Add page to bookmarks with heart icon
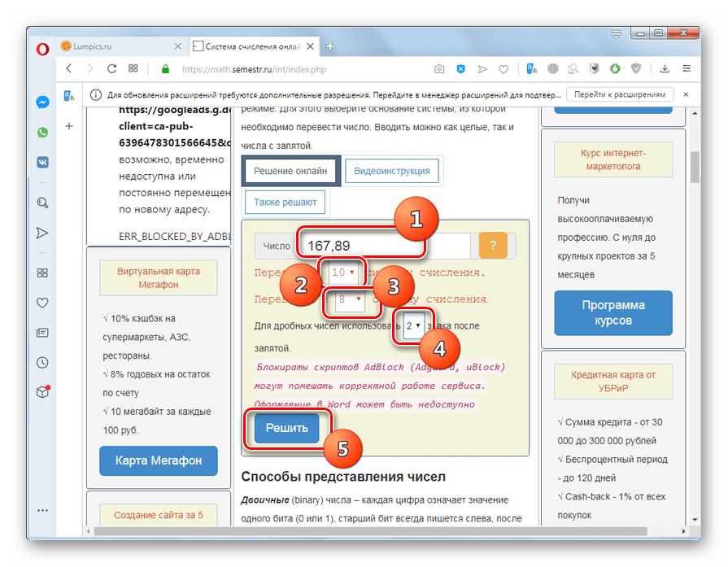Image resolution: width=728 pixels, height=567 pixels. point(503,69)
